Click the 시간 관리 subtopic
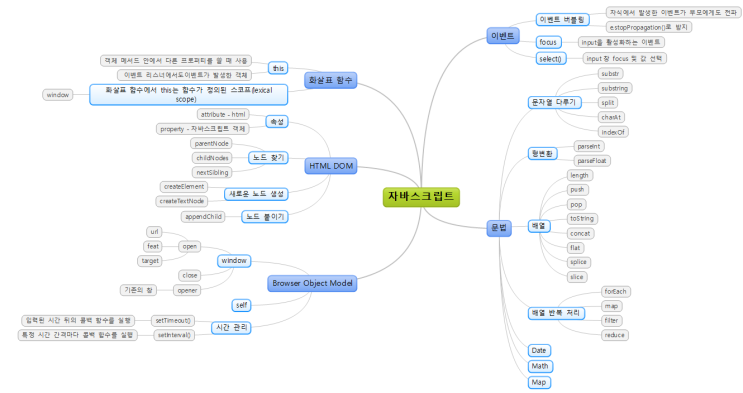Viewport: 743px width, 393px height. pos(231,328)
